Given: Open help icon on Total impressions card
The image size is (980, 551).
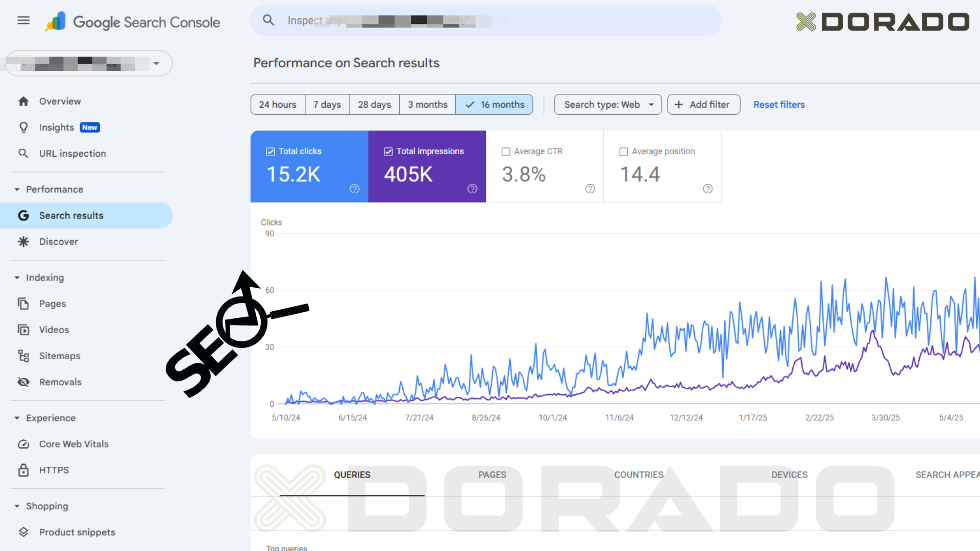Looking at the screenshot, I should tap(473, 189).
